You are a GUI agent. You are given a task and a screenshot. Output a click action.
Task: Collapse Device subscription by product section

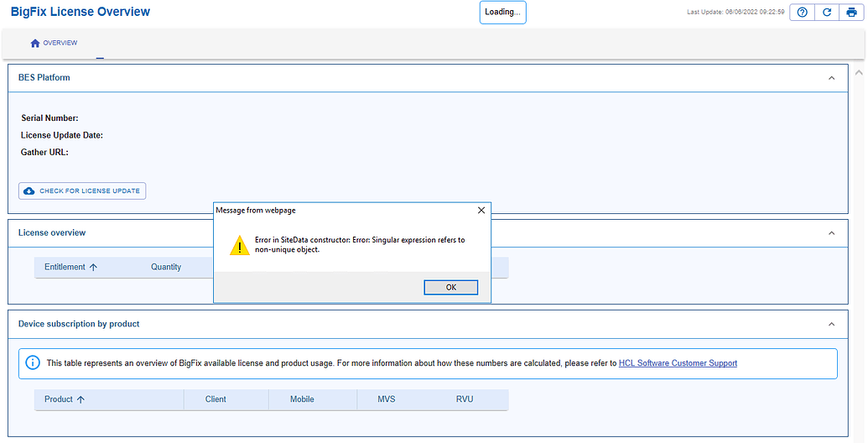[831, 324]
